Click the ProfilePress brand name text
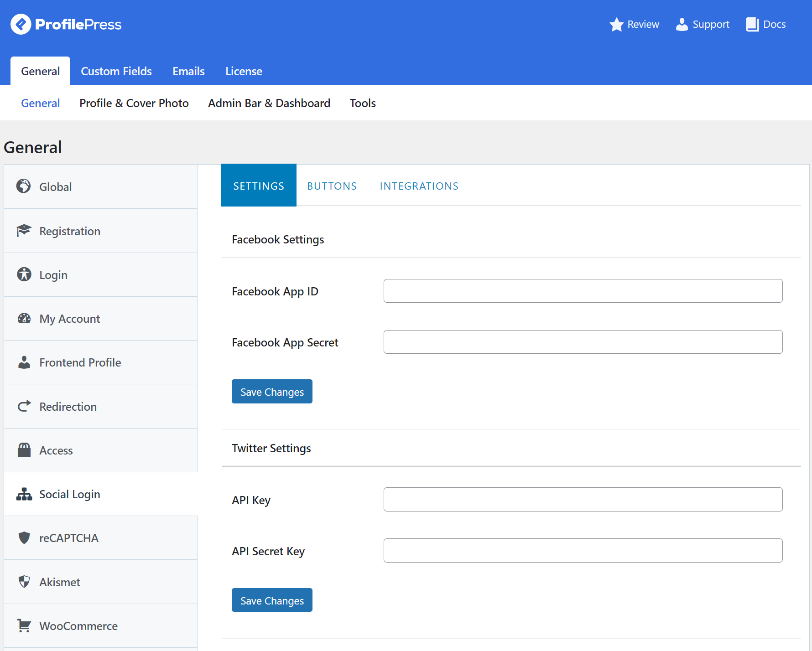The height and width of the screenshot is (651, 812). click(x=78, y=24)
